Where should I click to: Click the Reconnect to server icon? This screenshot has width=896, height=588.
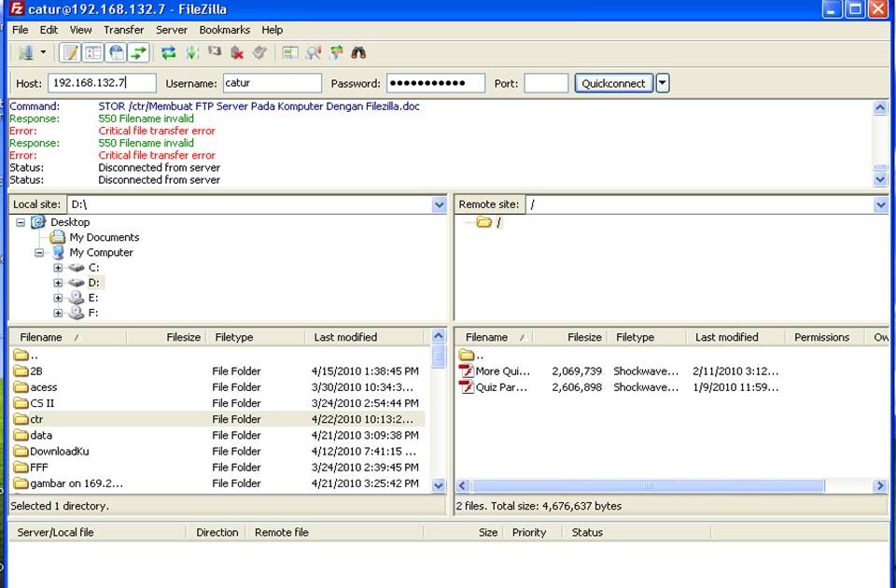(260, 53)
